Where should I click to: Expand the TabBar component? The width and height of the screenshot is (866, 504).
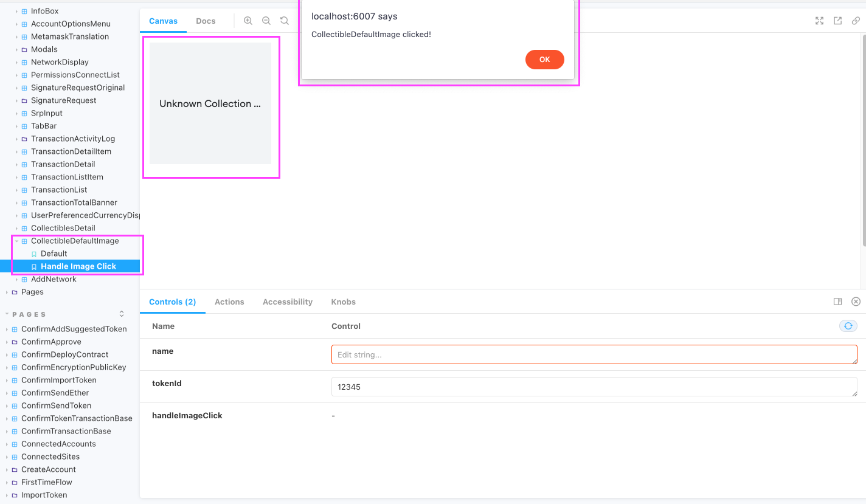(17, 126)
